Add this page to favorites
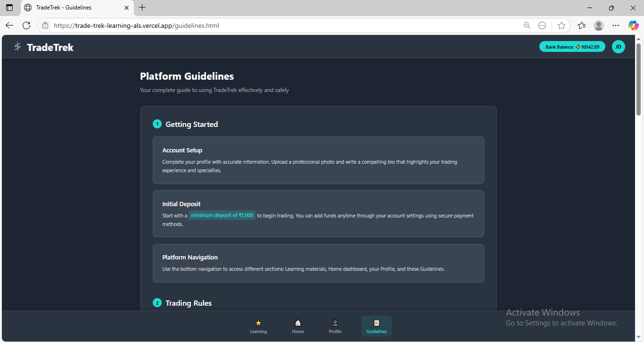The height and width of the screenshot is (342, 644). [x=561, y=25]
